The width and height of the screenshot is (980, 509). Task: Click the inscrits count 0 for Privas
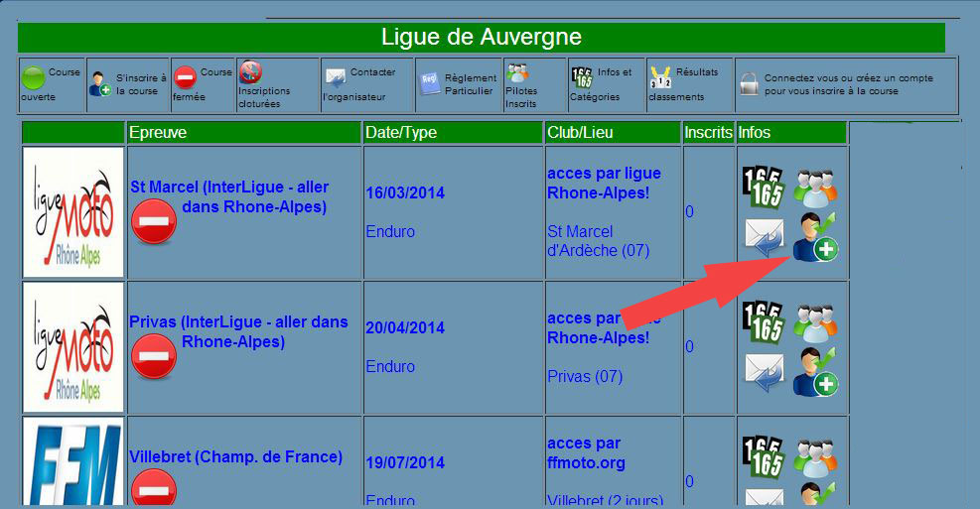689,346
